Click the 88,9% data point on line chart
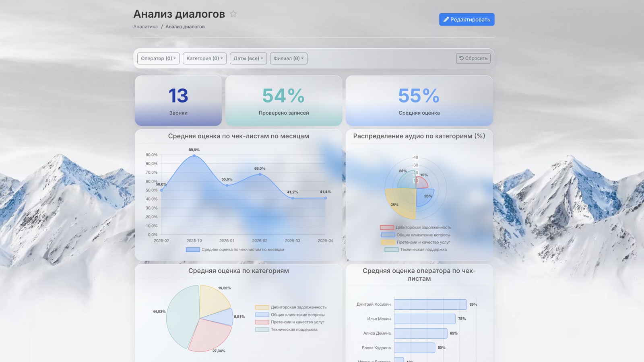This screenshot has height=362, width=644. coord(194,156)
